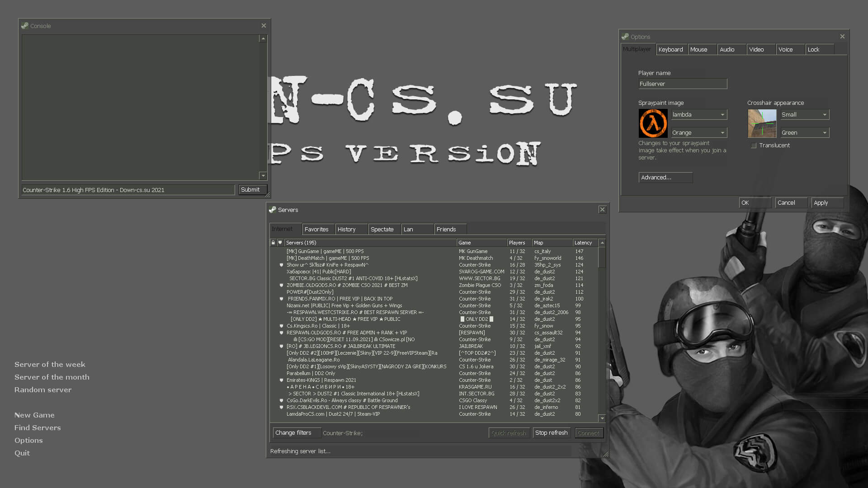Sort servers by the Latency column
Screen dimensions: 868x488
click(x=585, y=243)
